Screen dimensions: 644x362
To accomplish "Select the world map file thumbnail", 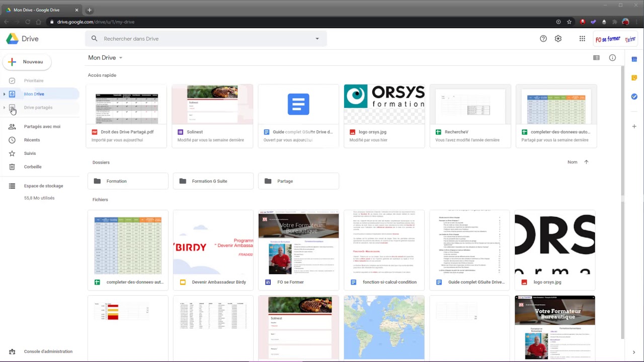I will [x=384, y=328].
